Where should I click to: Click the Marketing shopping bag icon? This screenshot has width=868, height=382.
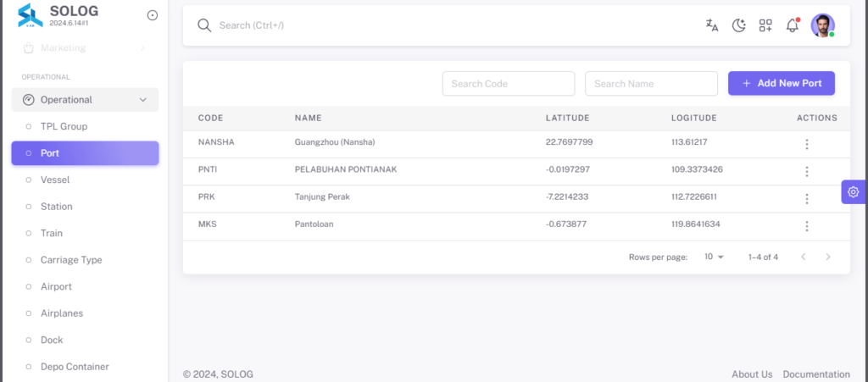click(x=28, y=48)
